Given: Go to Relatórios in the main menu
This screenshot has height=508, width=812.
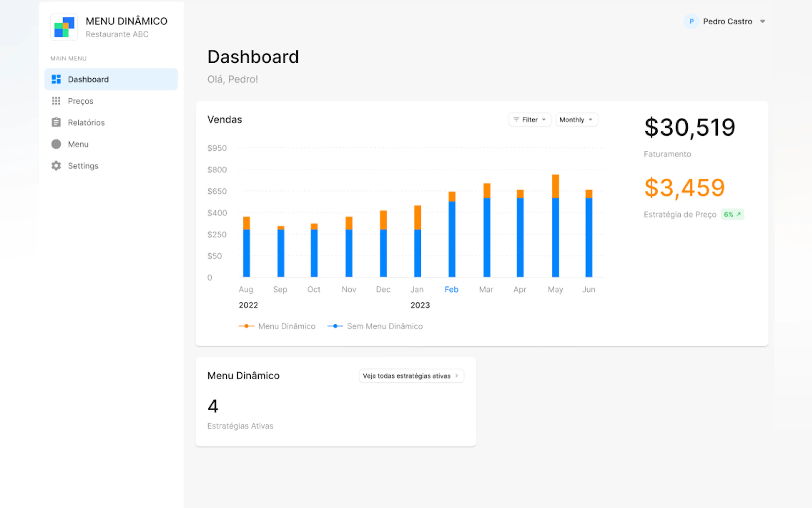Looking at the screenshot, I should 86,123.
